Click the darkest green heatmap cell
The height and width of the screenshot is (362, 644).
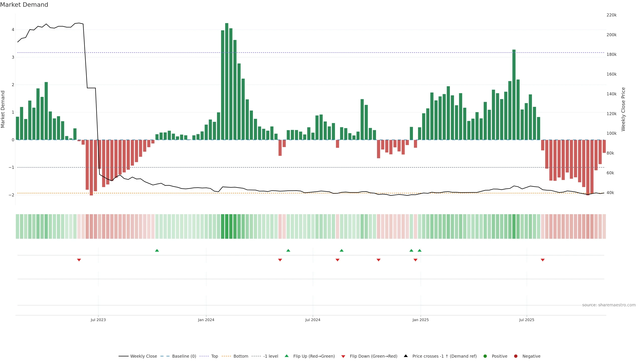tap(227, 226)
